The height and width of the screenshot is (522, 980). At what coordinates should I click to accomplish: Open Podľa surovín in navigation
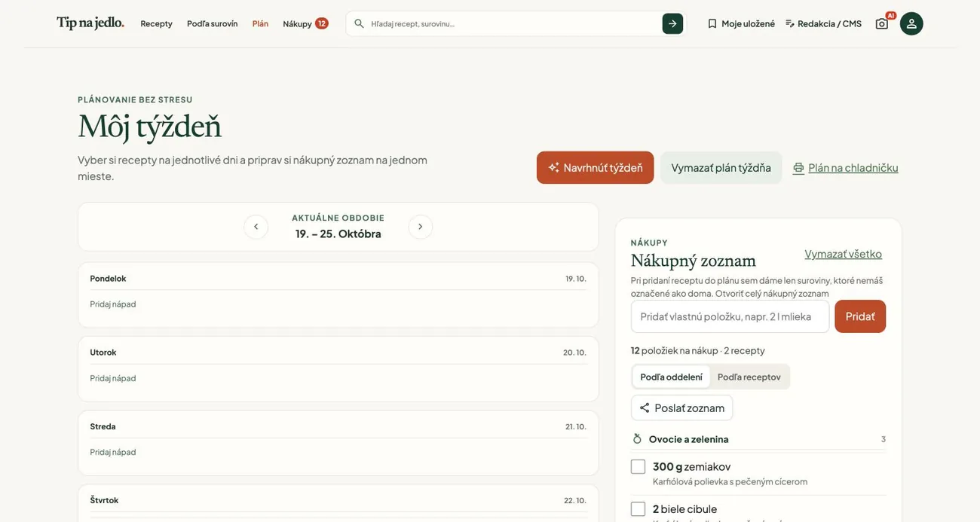[x=213, y=23]
